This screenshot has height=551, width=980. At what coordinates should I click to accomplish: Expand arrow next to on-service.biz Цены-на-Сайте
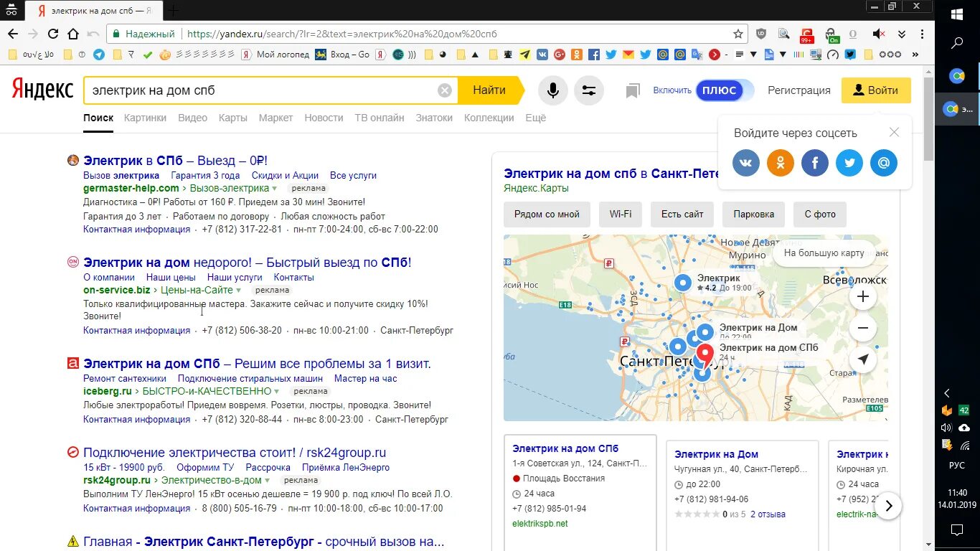238,291
